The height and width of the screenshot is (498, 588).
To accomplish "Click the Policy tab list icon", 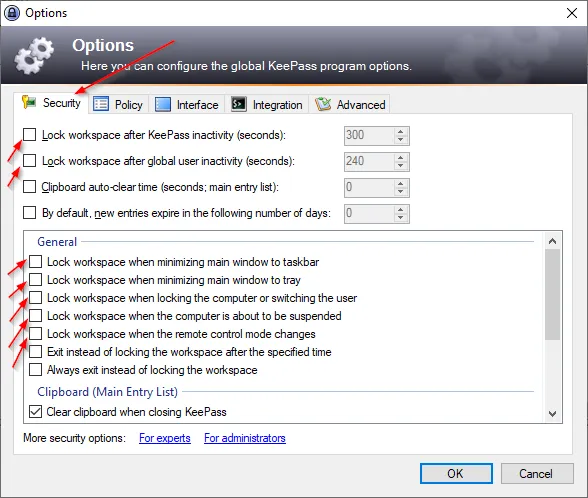I will 100,104.
